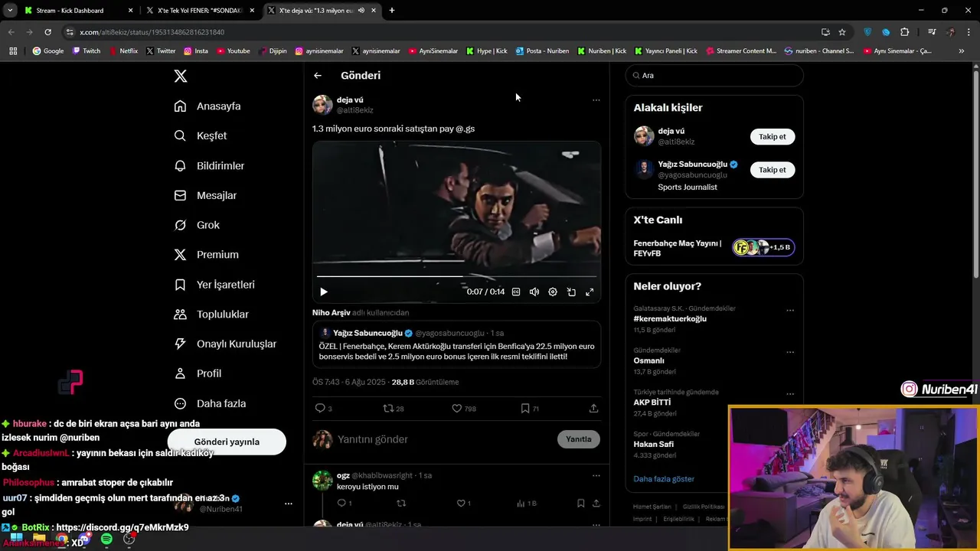980x551 pixels.
Task: Follow deja vú with Takip et
Action: [x=772, y=136]
